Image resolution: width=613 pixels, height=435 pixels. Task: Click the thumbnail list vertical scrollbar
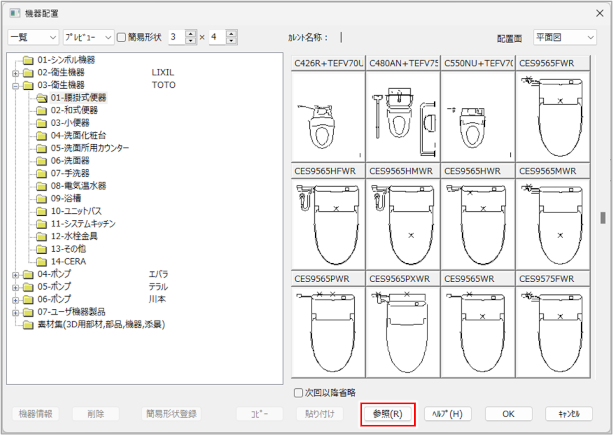(x=602, y=218)
